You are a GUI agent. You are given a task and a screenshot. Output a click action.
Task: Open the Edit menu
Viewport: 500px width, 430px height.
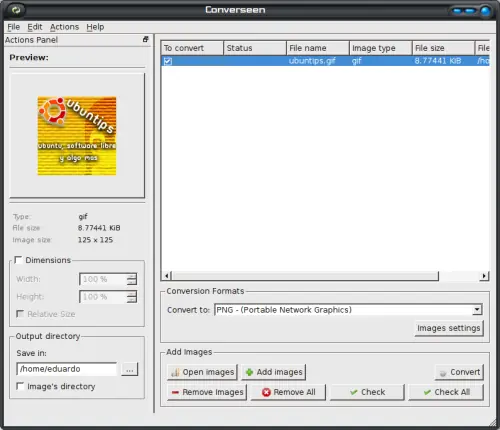[35, 27]
